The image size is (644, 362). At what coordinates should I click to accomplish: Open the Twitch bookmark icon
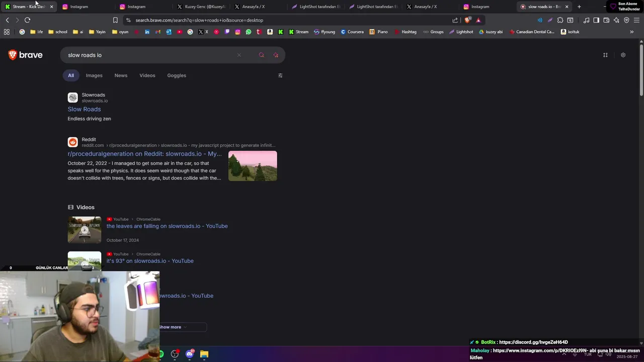[227, 32]
